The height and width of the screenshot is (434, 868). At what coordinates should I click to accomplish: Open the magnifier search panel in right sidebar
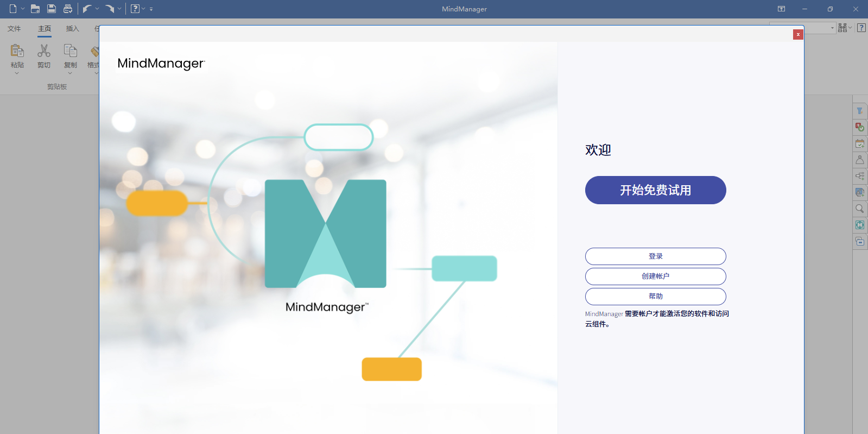pos(860,209)
